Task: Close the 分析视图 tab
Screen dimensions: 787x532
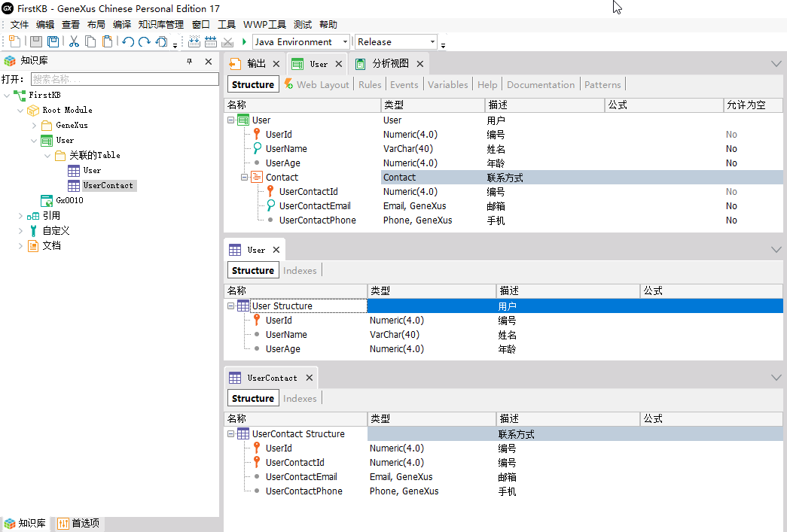Action: [x=420, y=64]
